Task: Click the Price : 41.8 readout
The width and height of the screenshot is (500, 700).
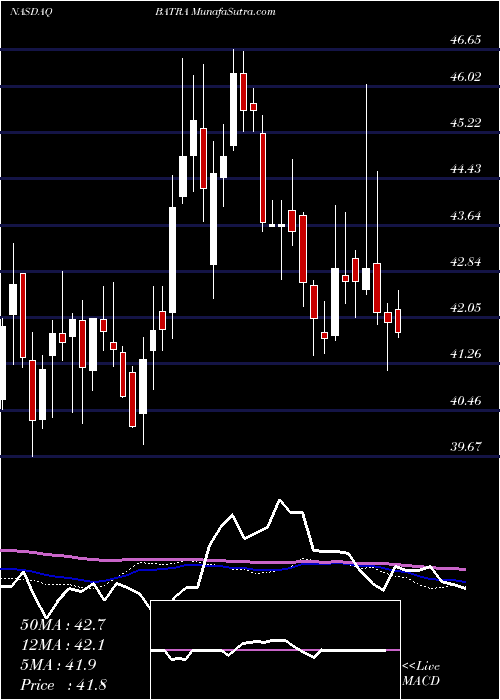Action: coord(63,685)
